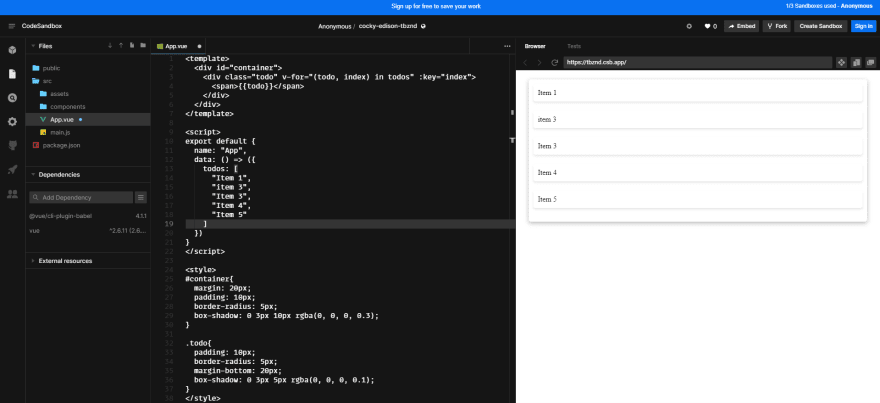Click the small circle icon near the heart
This screenshot has height=403, width=880.
point(689,26)
